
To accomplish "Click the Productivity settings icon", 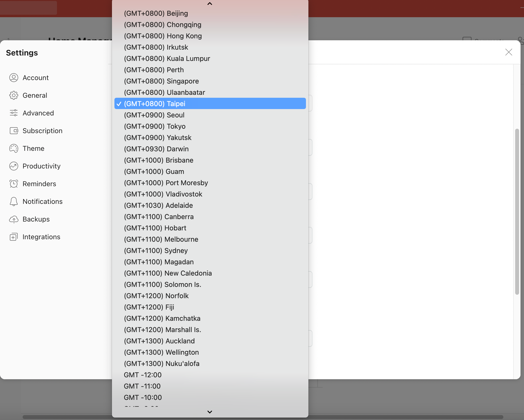I will pyautogui.click(x=13, y=166).
